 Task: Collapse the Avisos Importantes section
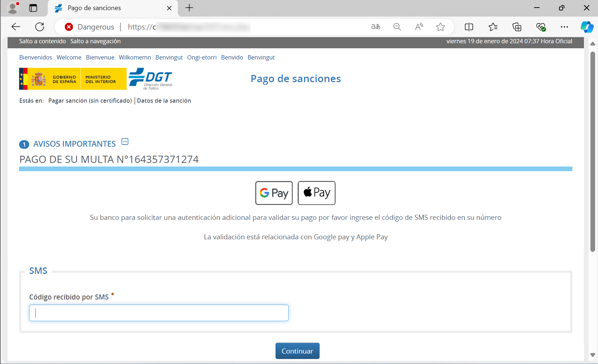tap(125, 142)
